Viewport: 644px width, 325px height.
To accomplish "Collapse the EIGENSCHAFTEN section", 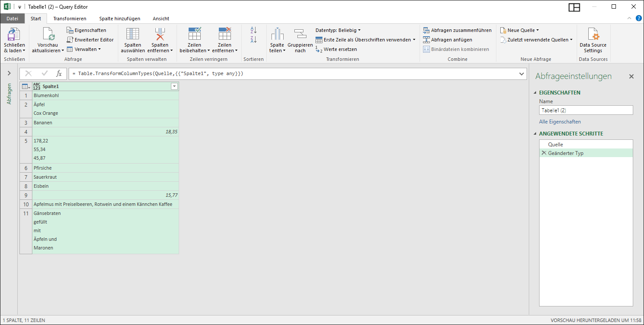I will pyautogui.click(x=536, y=93).
